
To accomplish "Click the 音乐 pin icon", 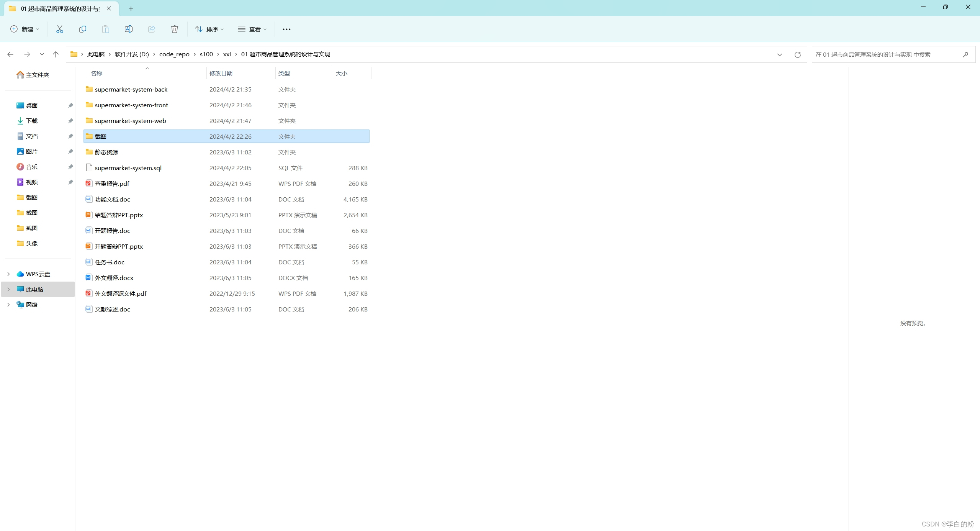I will (x=70, y=167).
